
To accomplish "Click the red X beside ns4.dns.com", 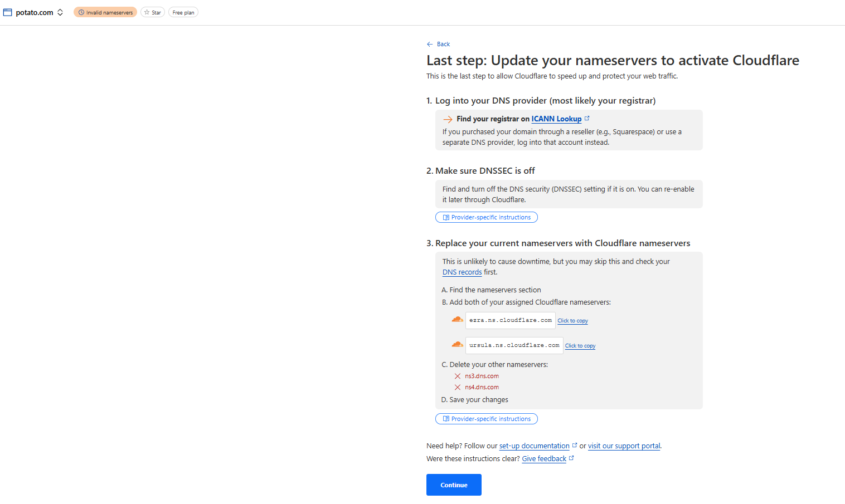I will click(x=458, y=388).
